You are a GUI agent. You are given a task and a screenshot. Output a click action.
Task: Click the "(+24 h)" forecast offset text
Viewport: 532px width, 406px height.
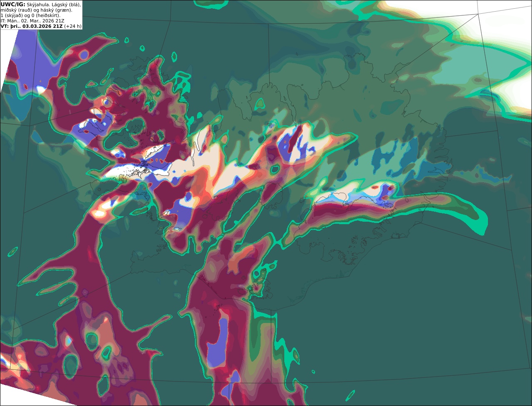pos(73,26)
